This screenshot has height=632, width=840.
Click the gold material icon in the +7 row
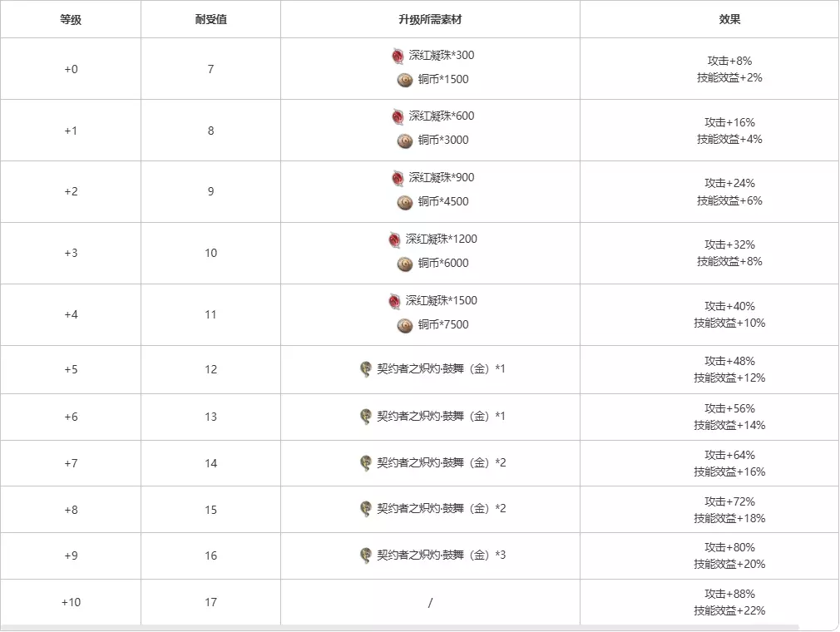(x=365, y=462)
